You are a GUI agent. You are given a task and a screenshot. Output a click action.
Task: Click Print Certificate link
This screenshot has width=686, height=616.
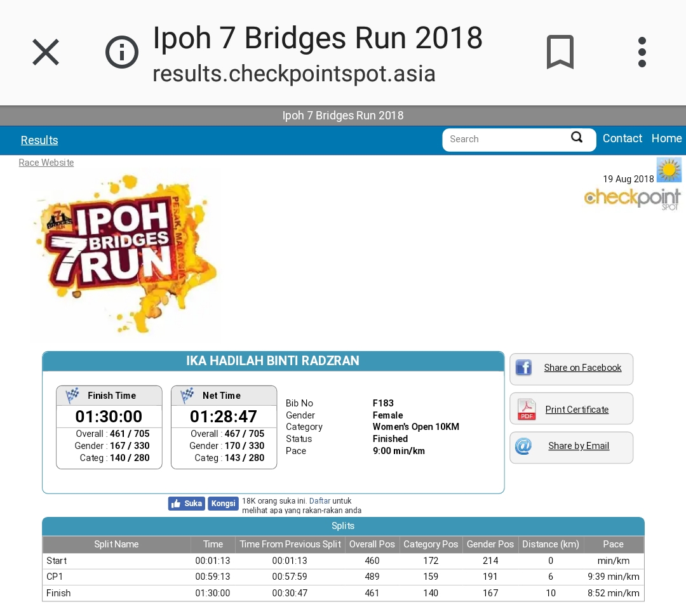[577, 410]
